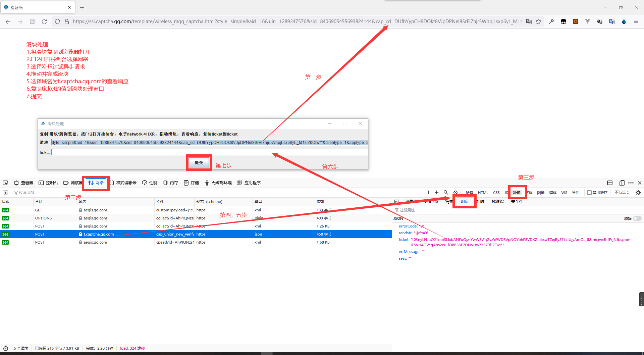This screenshot has height=355, width=644.
Task: Enable the 禁用缓存 disable cache checkbox
Action: pyautogui.click(x=589, y=193)
